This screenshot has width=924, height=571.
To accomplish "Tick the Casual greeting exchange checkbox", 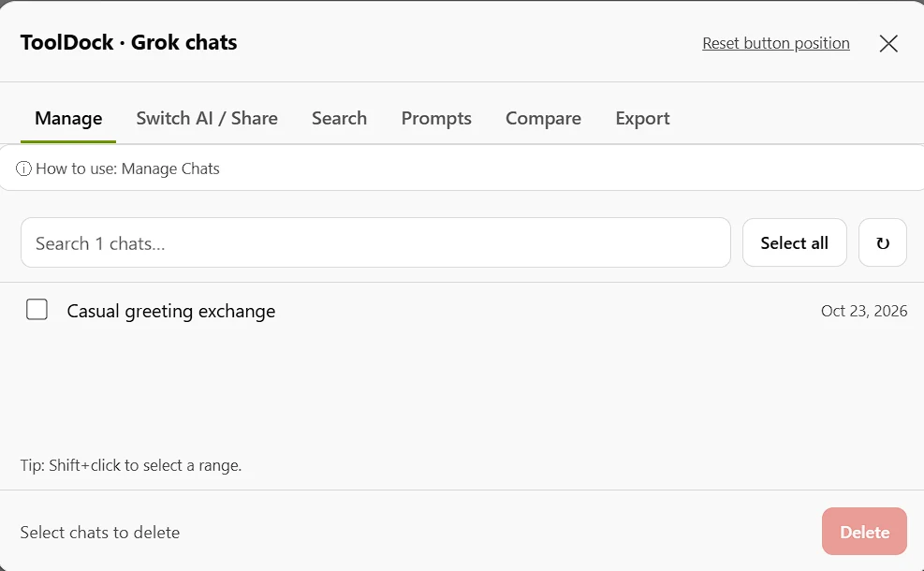I will (37, 309).
